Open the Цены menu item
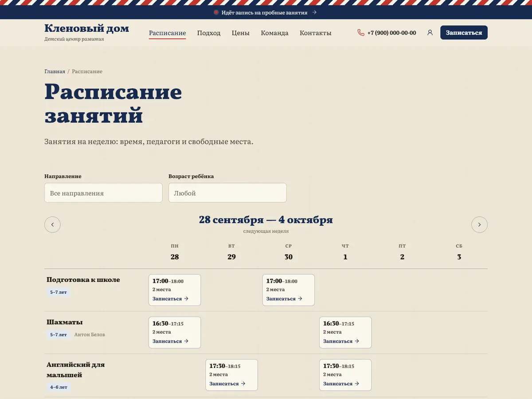 tap(241, 33)
